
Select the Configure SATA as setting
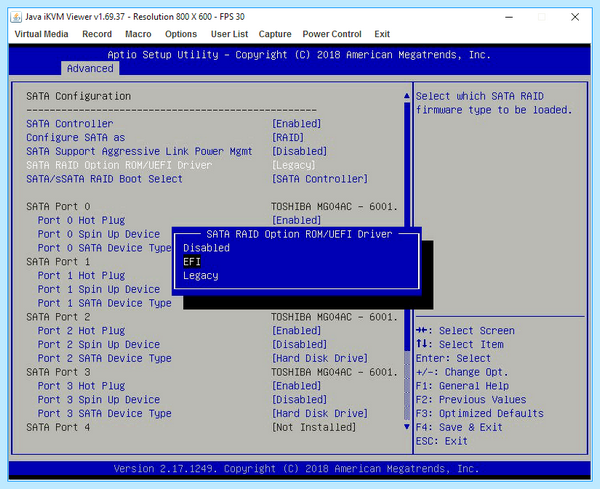(75, 138)
